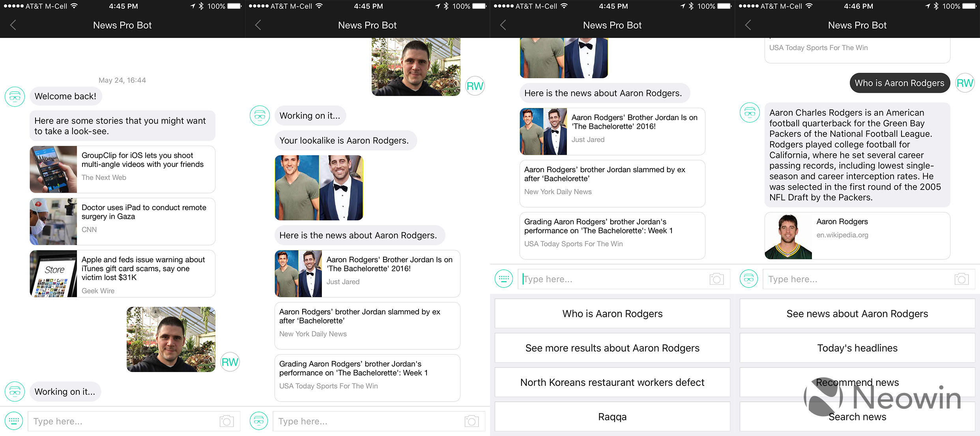Tap Who is Aaron Rodgers suggestion button
The image size is (980, 436).
tap(612, 314)
